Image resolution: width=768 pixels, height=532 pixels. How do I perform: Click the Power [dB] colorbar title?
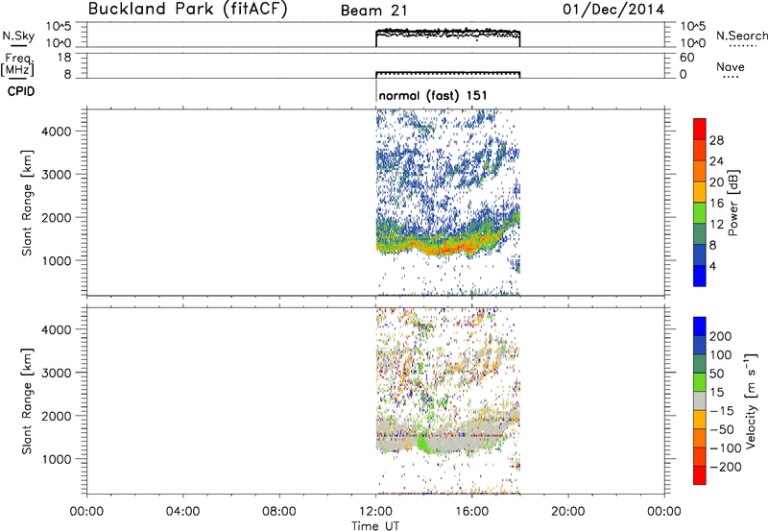(x=732, y=203)
